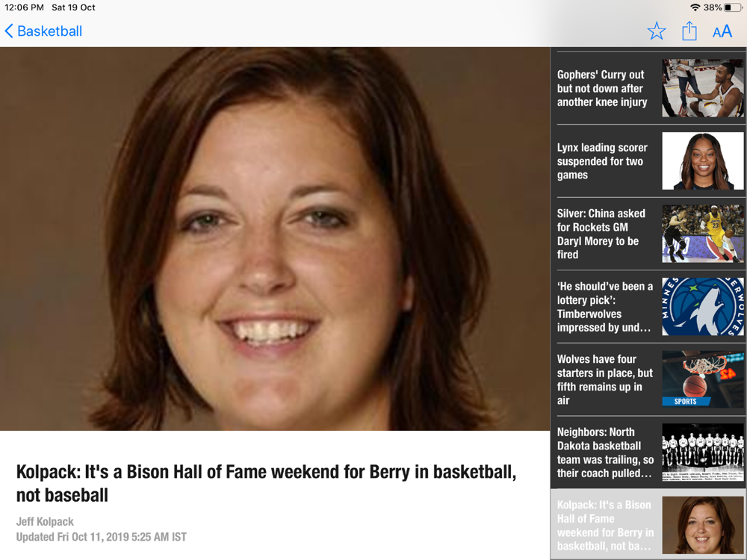Screen dimensions: 747x560
Task: Check the battery indicator in status bar
Action: (x=734, y=7)
